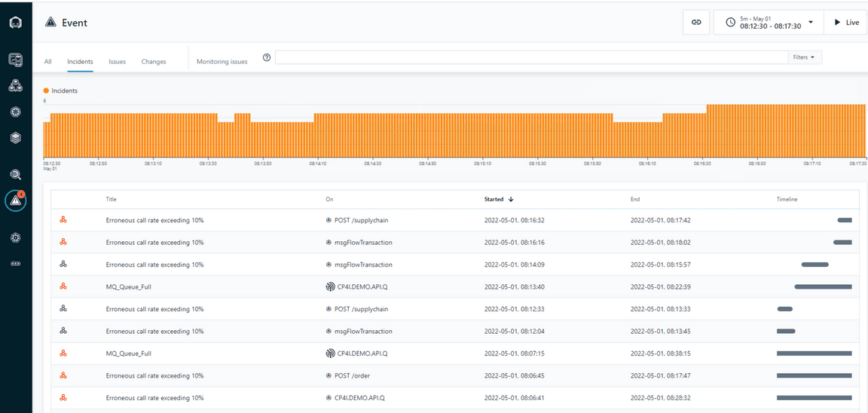Click end time 2022-05-01, 08:38:15
The image size is (868, 413).
pyautogui.click(x=660, y=353)
